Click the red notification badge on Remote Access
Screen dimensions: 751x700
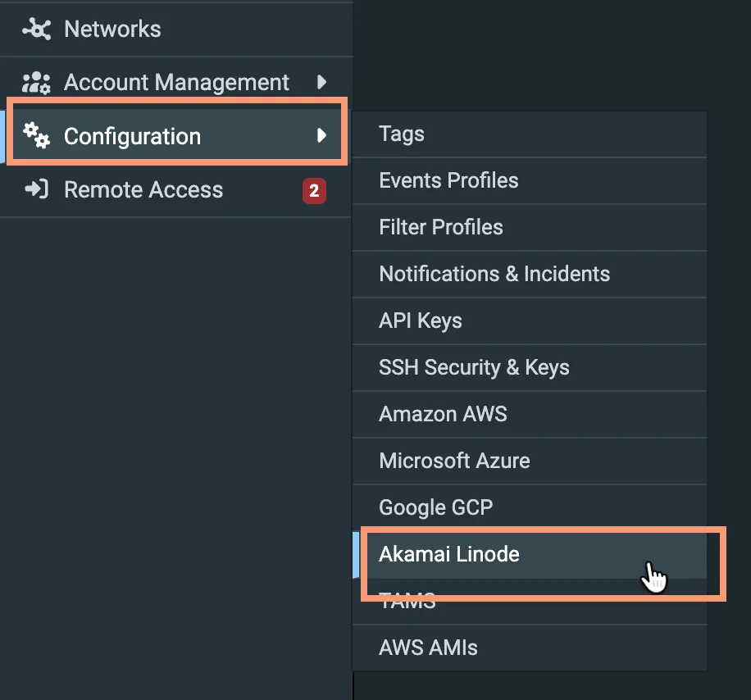[314, 190]
